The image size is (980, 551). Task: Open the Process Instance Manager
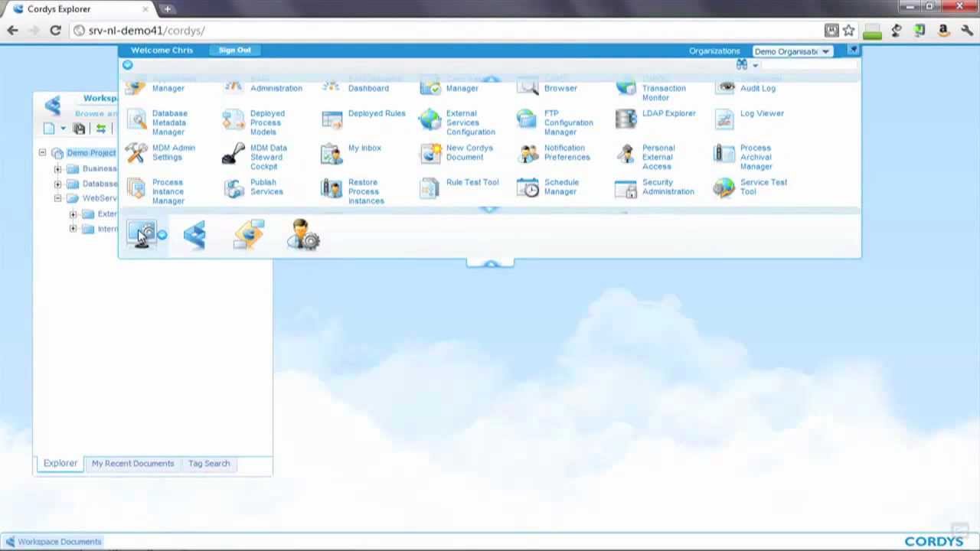pyautogui.click(x=136, y=188)
